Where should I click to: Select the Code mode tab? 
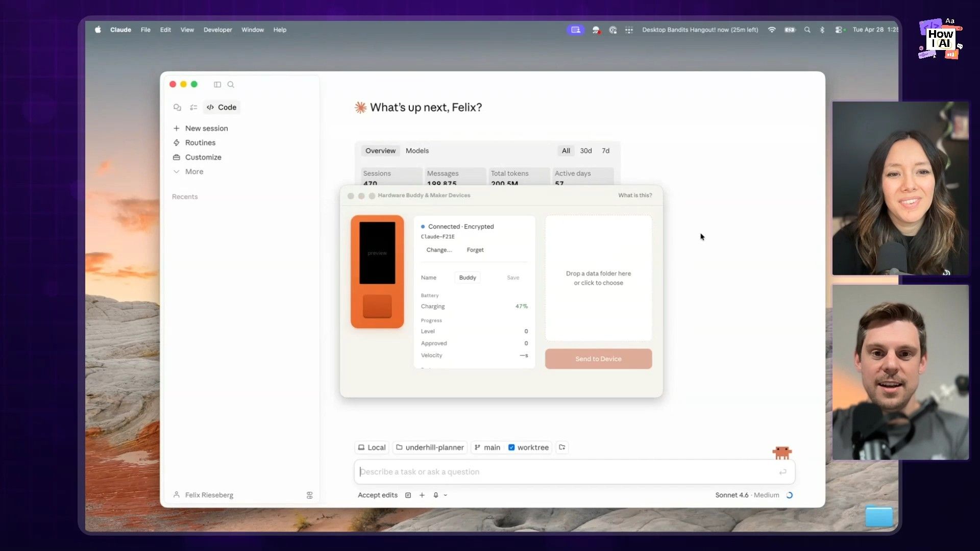pos(222,107)
